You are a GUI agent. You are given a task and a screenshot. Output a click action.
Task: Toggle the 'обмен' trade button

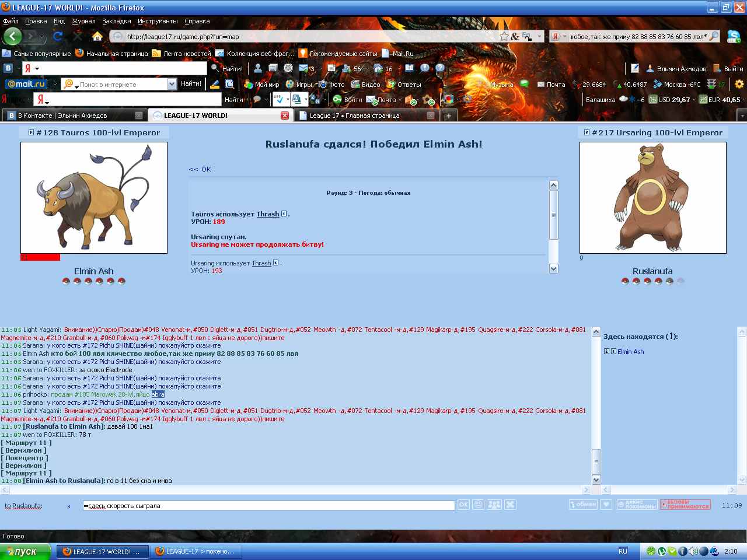tap(583, 505)
